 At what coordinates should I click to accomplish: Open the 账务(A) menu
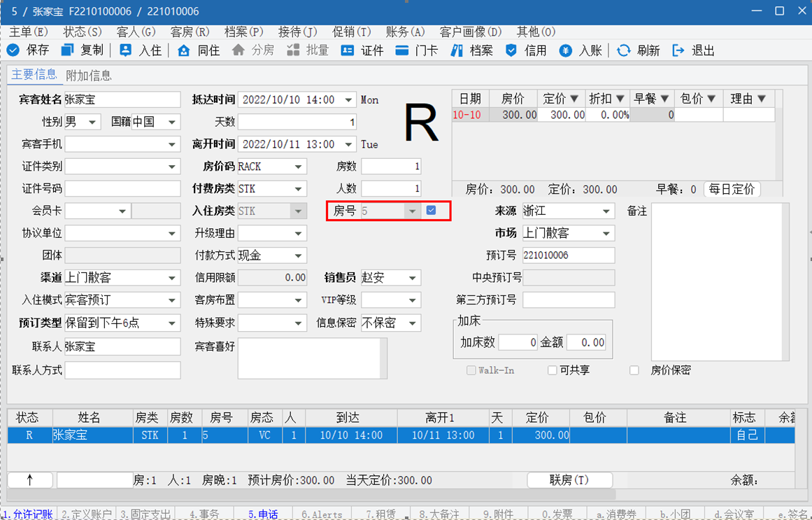click(405, 32)
